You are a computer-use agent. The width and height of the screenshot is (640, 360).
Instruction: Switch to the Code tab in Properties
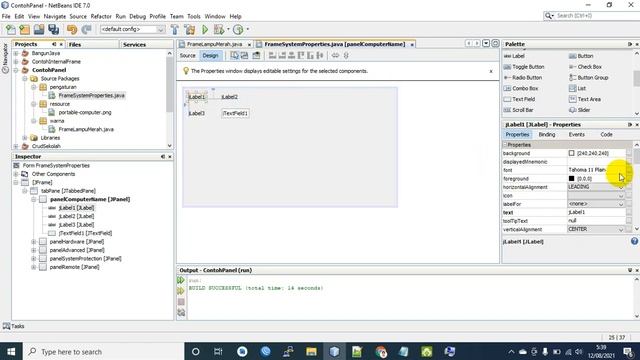point(606,134)
